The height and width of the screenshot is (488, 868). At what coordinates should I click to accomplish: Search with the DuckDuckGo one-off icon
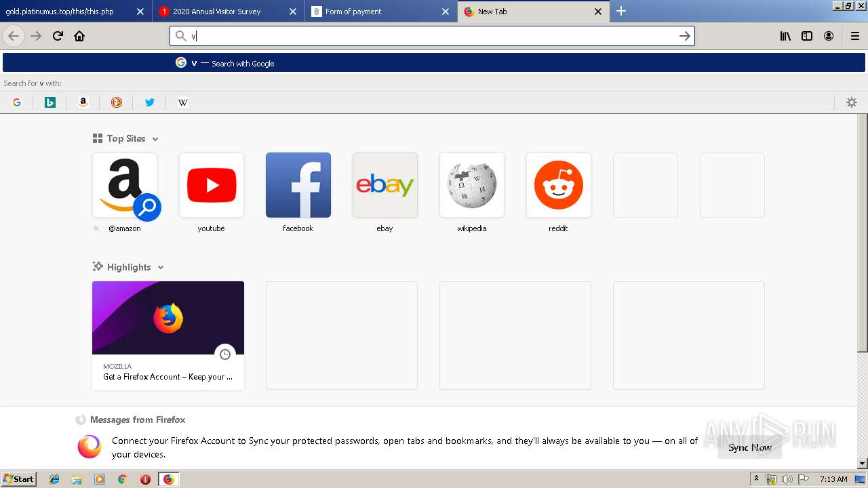(x=117, y=102)
